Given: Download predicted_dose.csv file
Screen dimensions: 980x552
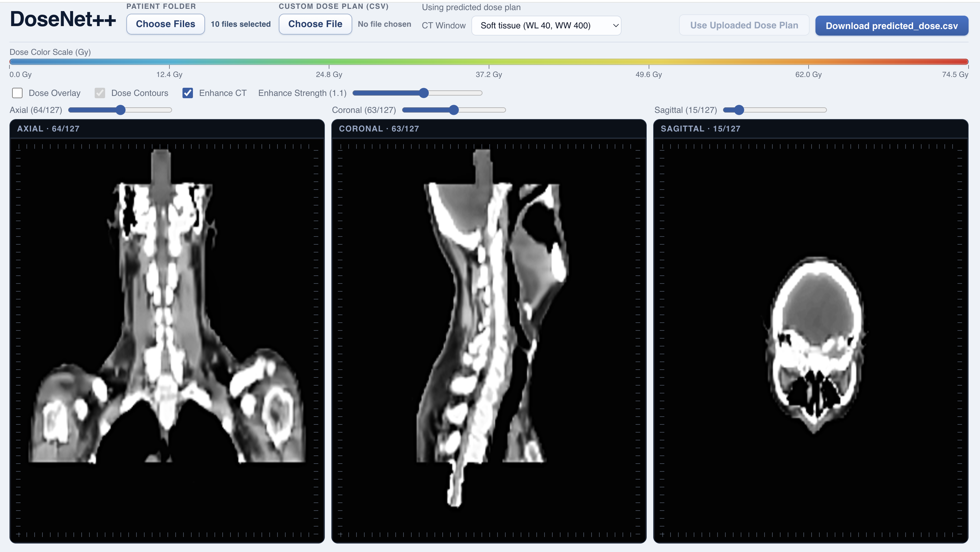Looking at the screenshot, I should (891, 25).
